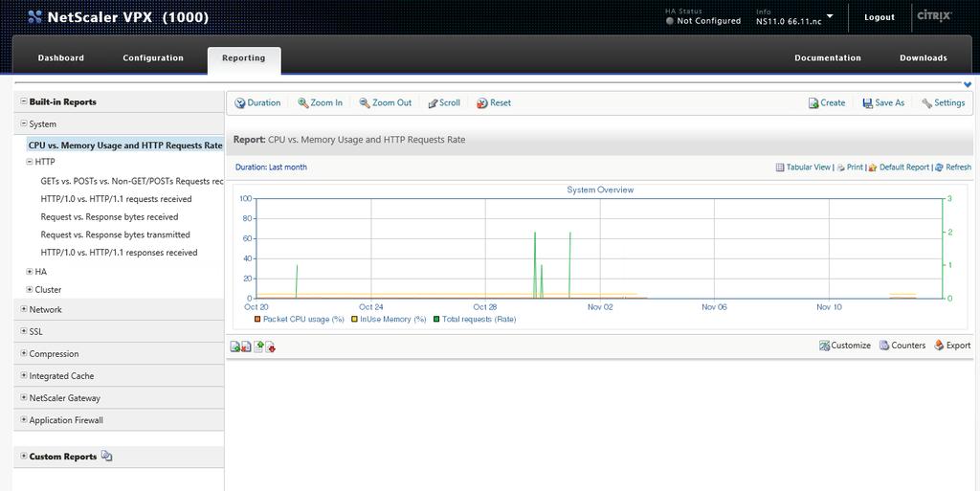
Task: Open the Info NS11.0 dropdown arrow
Action: click(830, 16)
